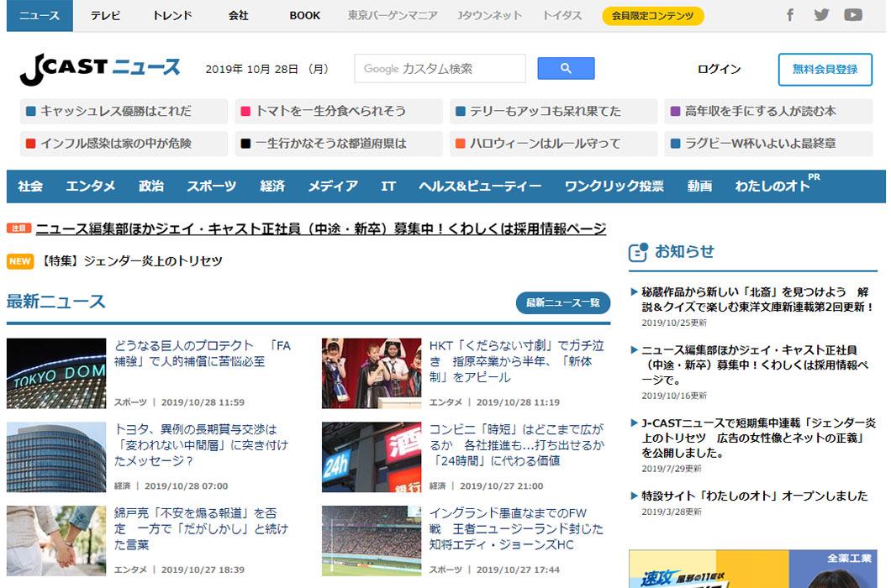Click the blue search magnifier button
The image size is (891, 588).
pos(566,69)
